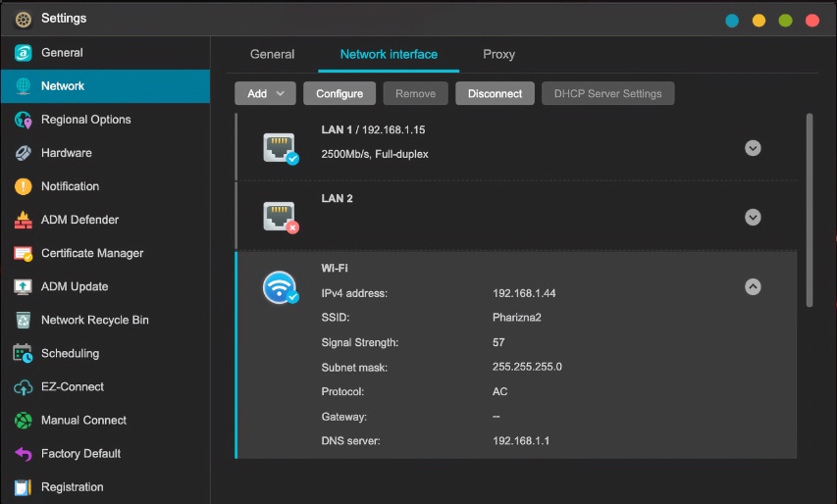Click the EZ-Connect sidebar label

73,387
